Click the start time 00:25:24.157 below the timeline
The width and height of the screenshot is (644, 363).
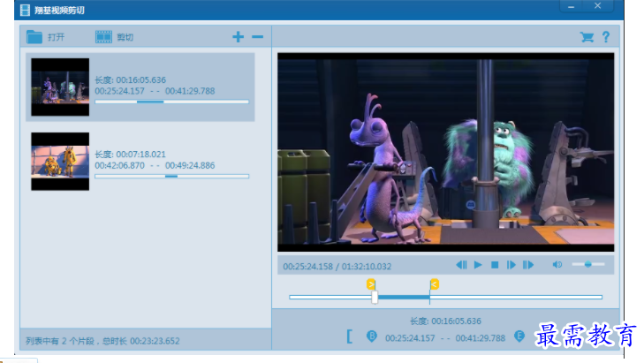coord(410,338)
